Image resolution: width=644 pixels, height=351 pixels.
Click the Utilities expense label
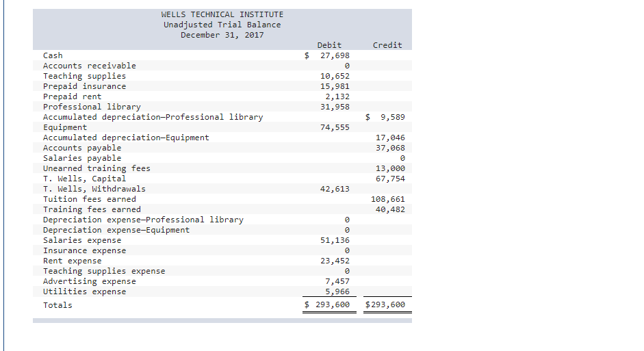pos(85,291)
